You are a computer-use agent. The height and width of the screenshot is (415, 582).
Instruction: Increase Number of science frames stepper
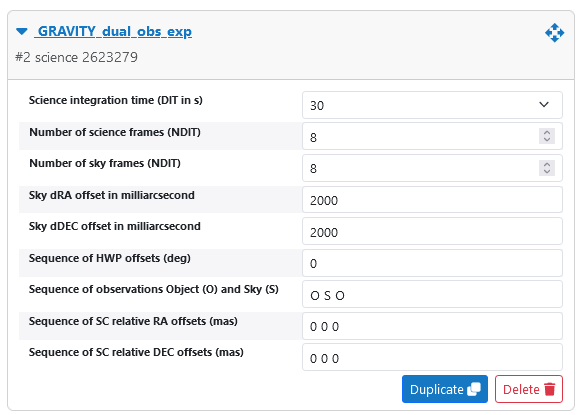[547, 133]
